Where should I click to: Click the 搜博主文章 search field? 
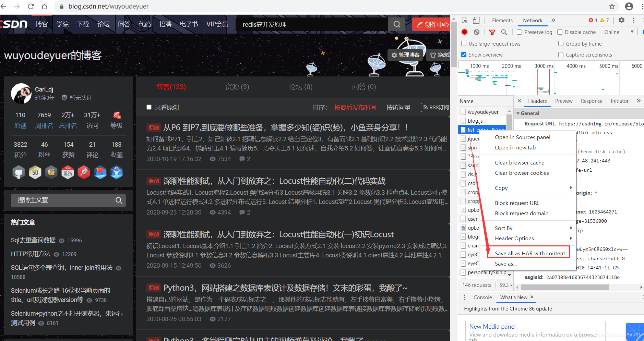64,200
